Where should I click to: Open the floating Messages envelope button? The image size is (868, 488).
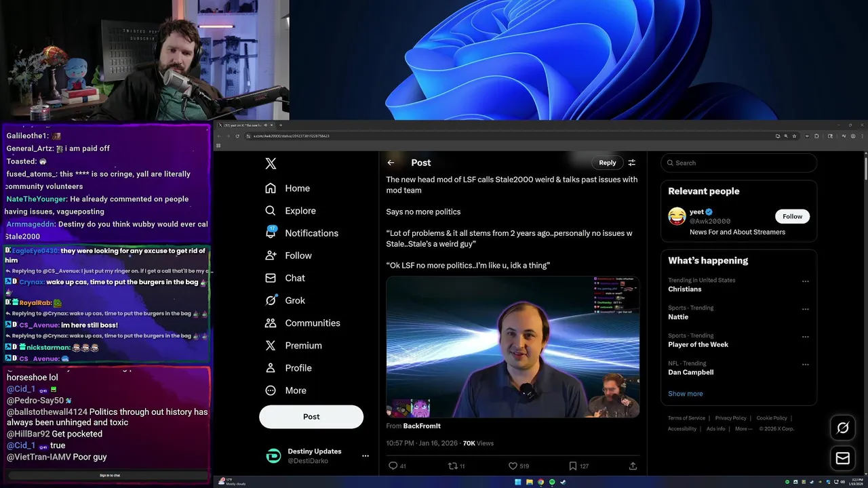(x=843, y=459)
